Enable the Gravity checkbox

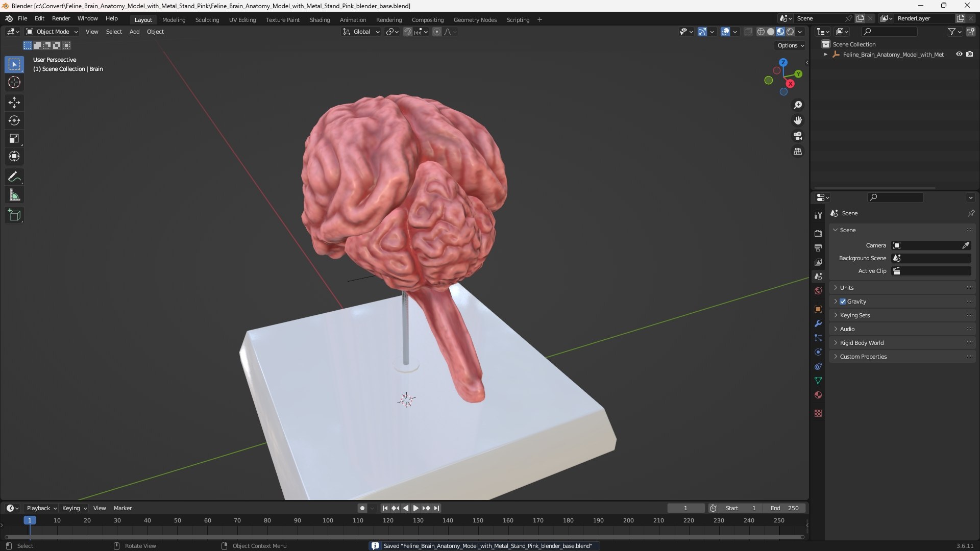tap(843, 302)
